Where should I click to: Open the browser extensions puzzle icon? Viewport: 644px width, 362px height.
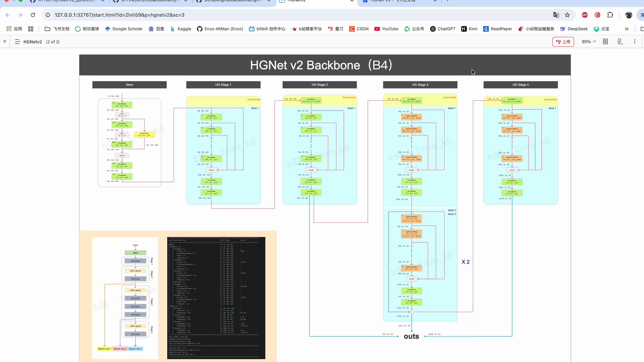pyautogui.click(x=610, y=15)
